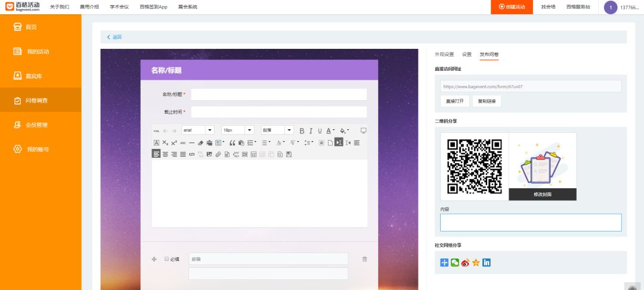Toggle bold formatting in the editor
644x290 pixels.
[302, 131]
